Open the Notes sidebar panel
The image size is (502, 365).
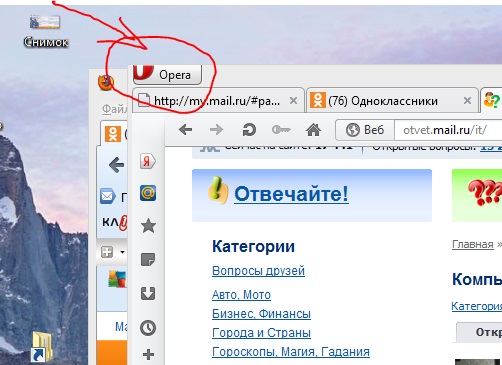point(148,259)
